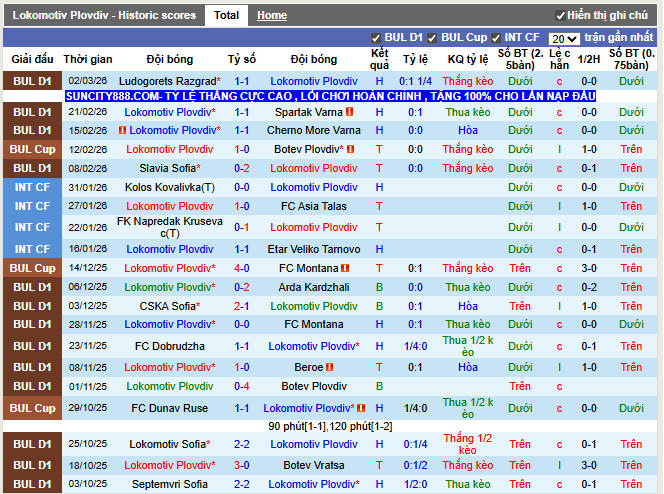The height and width of the screenshot is (494, 664).
Task: Click the Kết quả column header
Action: pyautogui.click(x=379, y=59)
